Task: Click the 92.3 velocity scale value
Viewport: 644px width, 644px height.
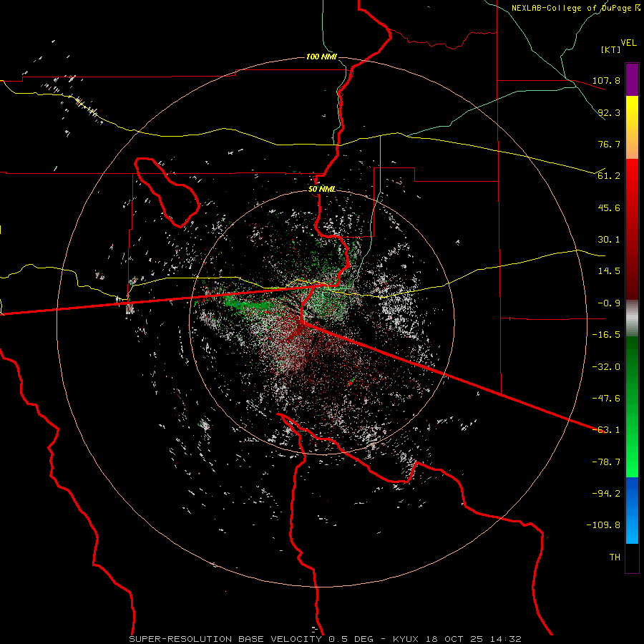Action: (609, 112)
